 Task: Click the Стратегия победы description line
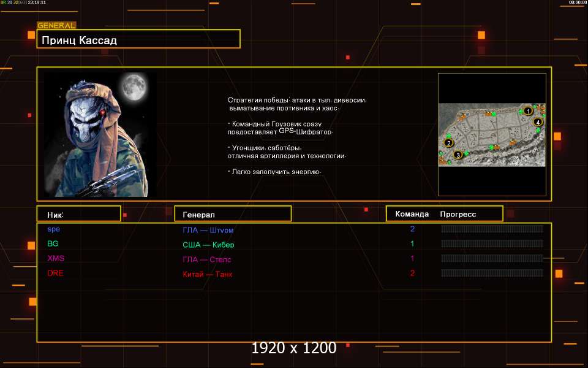pos(297,100)
